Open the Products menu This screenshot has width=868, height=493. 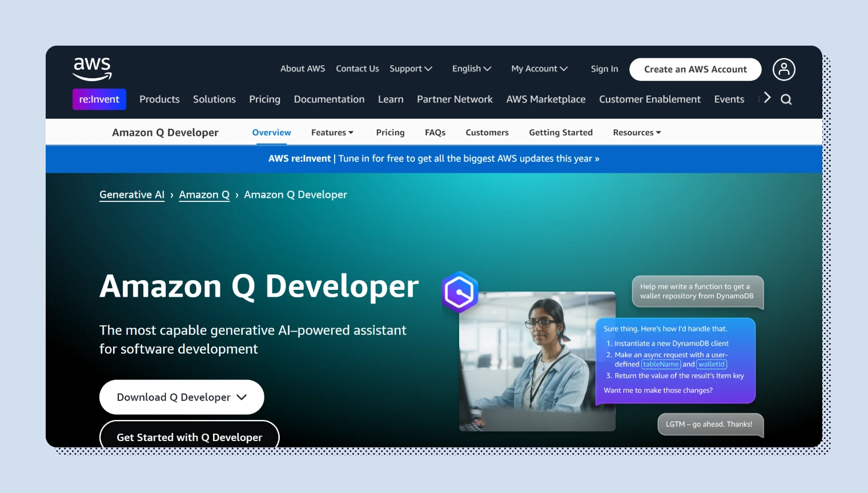(159, 99)
